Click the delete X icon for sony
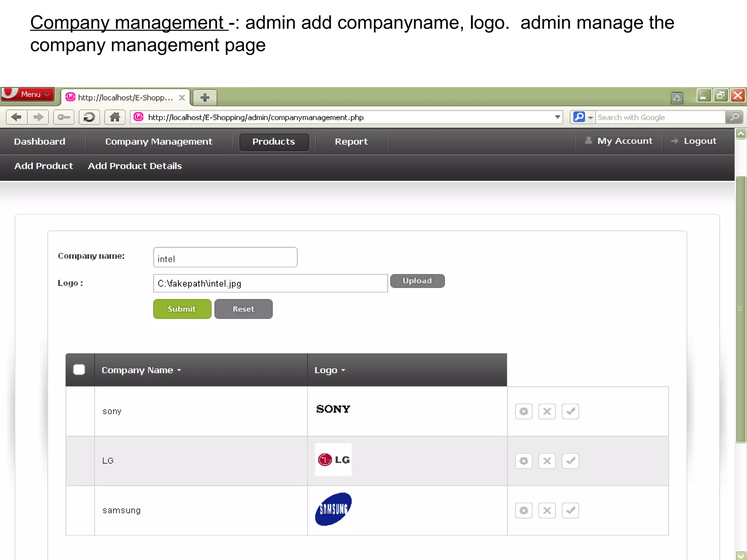 [547, 412]
